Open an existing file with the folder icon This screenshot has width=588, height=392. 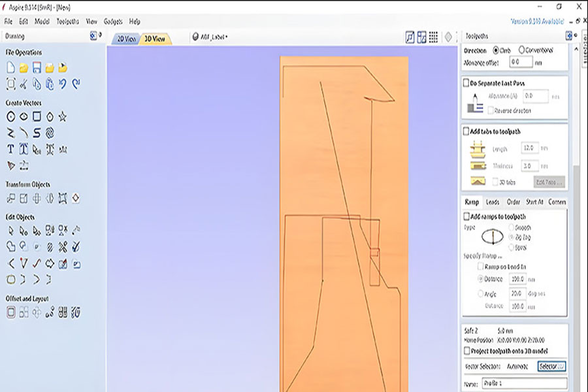click(24, 68)
